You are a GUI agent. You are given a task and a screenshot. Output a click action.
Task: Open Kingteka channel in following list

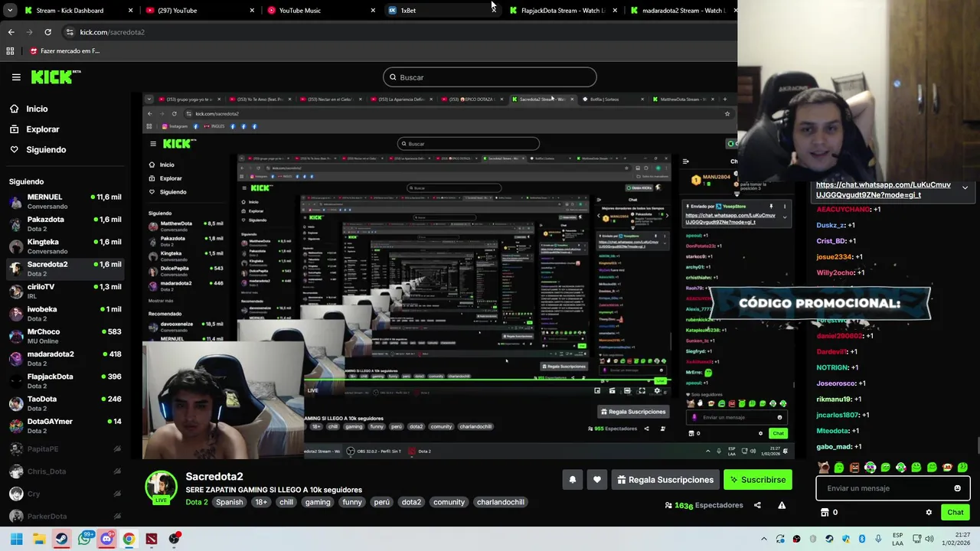coord(65,246)
